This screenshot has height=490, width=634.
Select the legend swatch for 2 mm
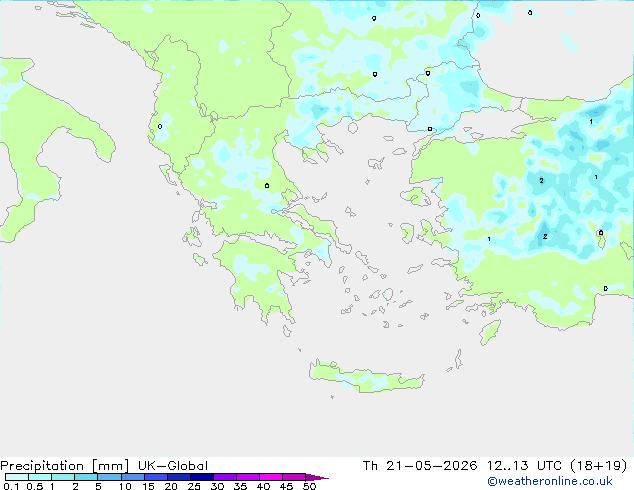click(86, 477)
